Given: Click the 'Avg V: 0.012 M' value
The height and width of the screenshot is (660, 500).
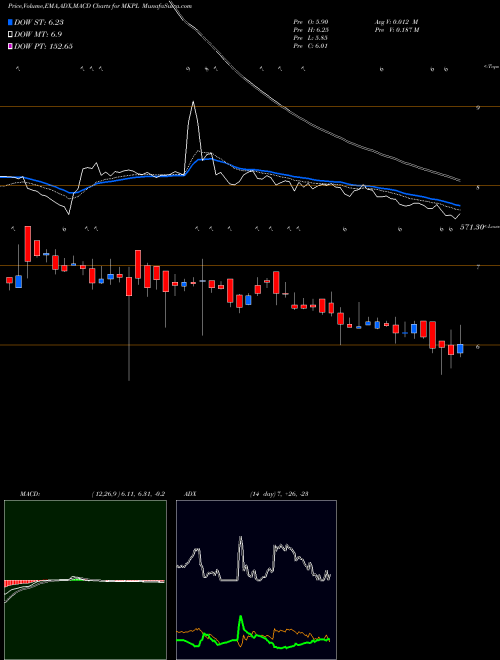Looking at the screenshot, I should (x=396, y=21).
